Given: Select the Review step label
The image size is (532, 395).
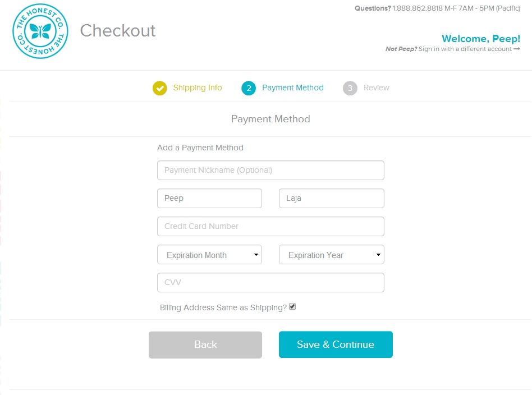Looking at the screenshot, I should 376,88.
